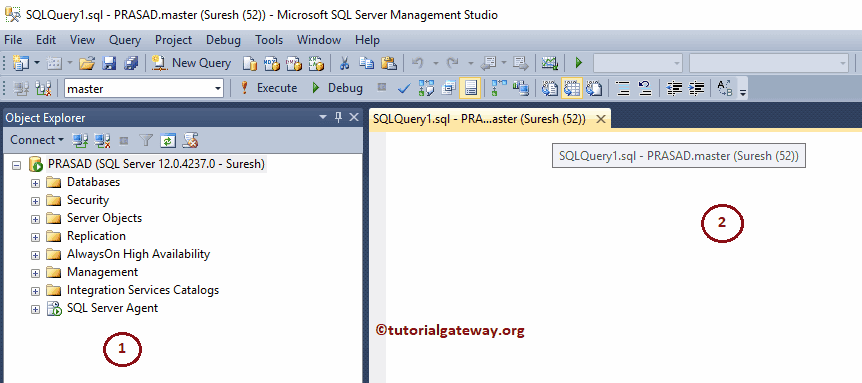Open the Connect dropdown in Object Explorer

[37, 140]
